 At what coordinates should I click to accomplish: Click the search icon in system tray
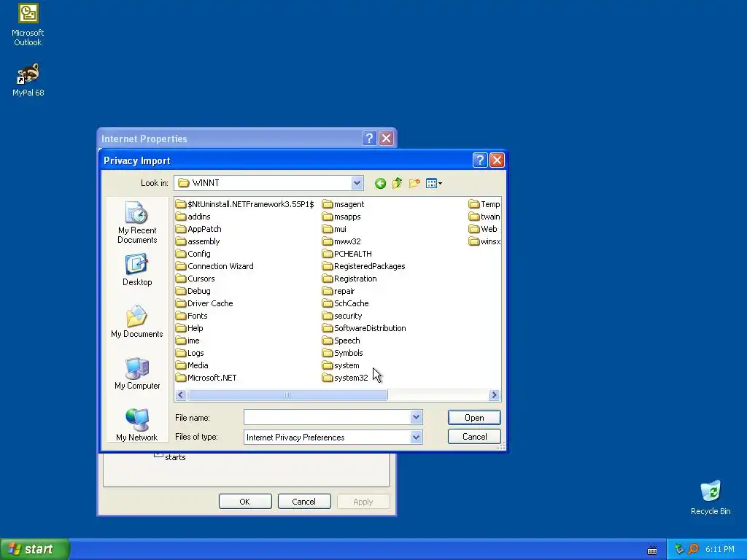(x=693, y=549)
